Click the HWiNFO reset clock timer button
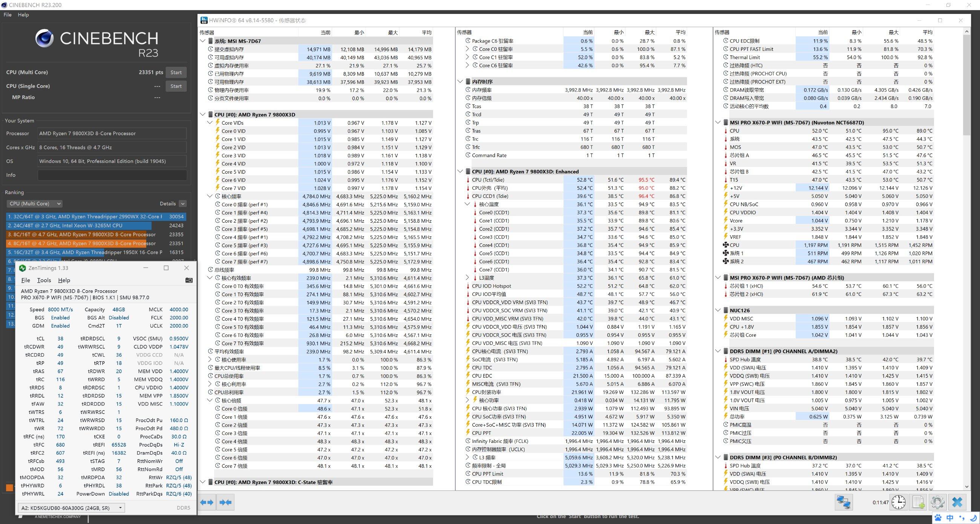This screenshot has height=524, width=980. [x=898, y=502]
